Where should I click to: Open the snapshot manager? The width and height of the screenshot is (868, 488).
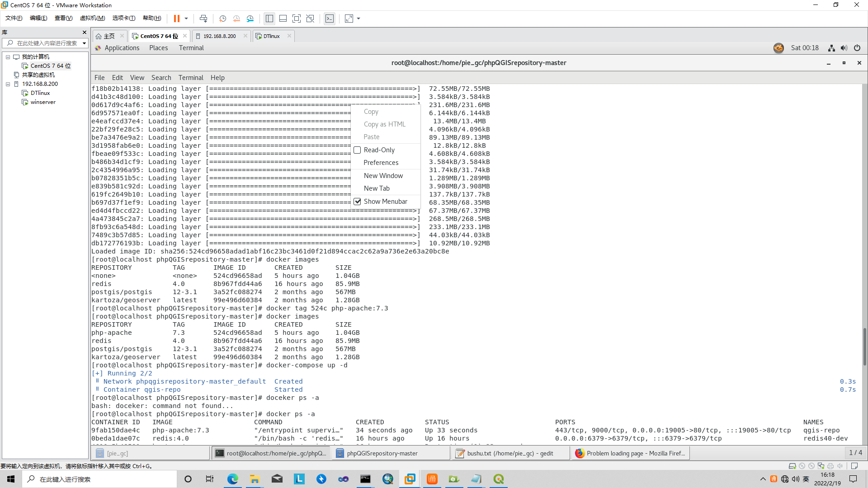click(250, 19)
